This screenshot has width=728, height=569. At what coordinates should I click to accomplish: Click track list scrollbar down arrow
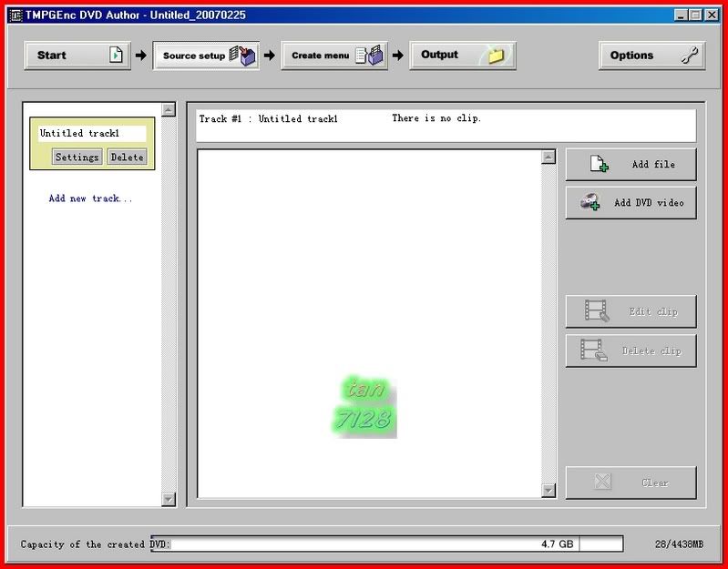(168, 499)
